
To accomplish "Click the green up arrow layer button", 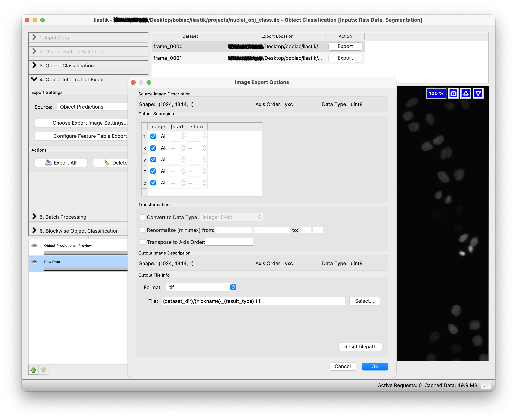I will (x=33, y=369).
